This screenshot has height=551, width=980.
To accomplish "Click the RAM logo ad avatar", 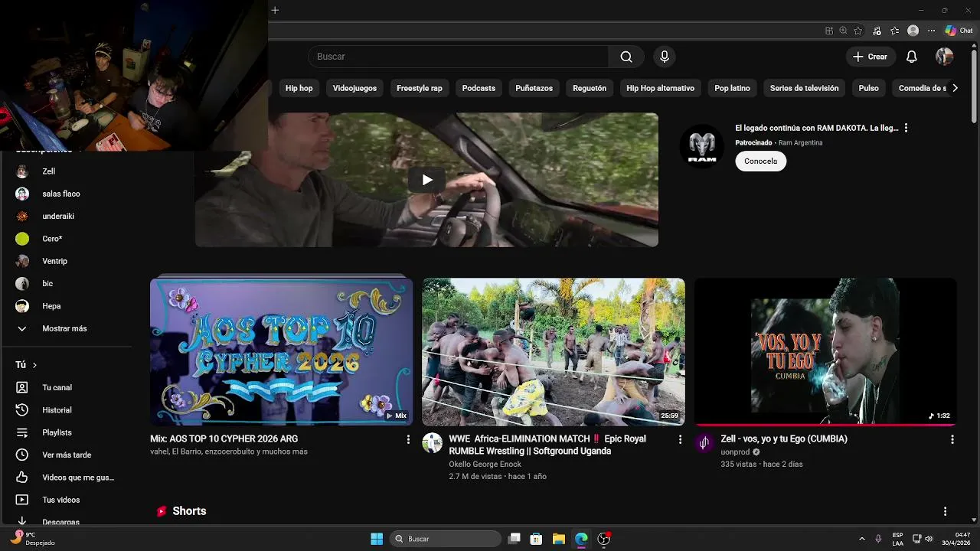I will pyautogui.click(x=701, y=145).
